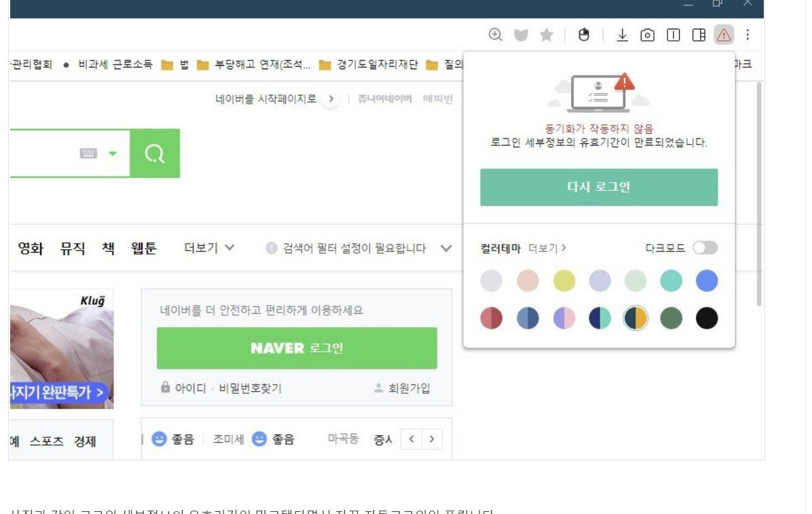812x514 pixels.
Task: Select the pale green color theme
Action: [635, 281]
